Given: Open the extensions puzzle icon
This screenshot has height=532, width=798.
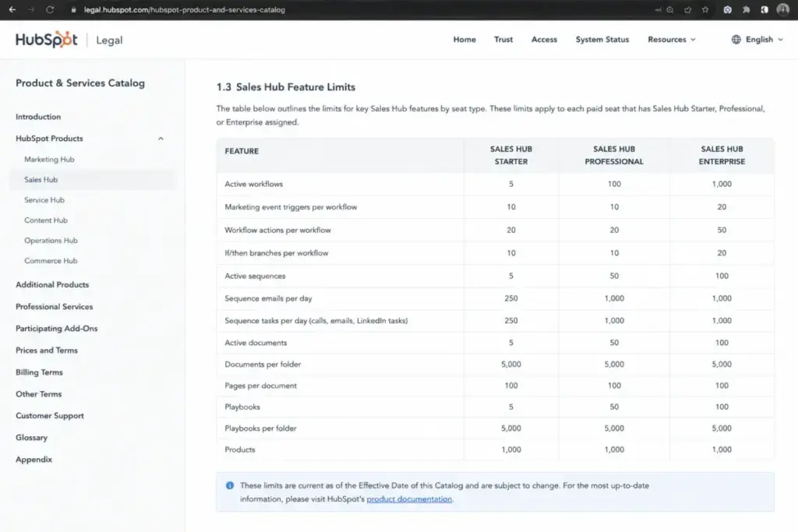Looking at the screenshot, I should [x=746, y=9].
